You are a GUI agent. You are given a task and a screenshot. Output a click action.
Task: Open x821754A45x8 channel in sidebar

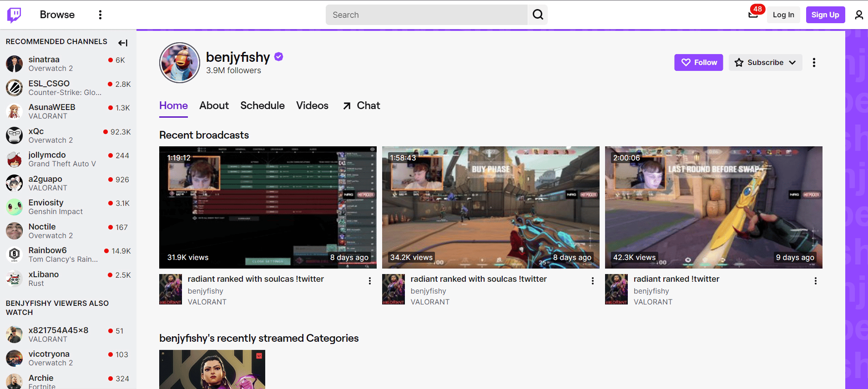coord(68,334)
